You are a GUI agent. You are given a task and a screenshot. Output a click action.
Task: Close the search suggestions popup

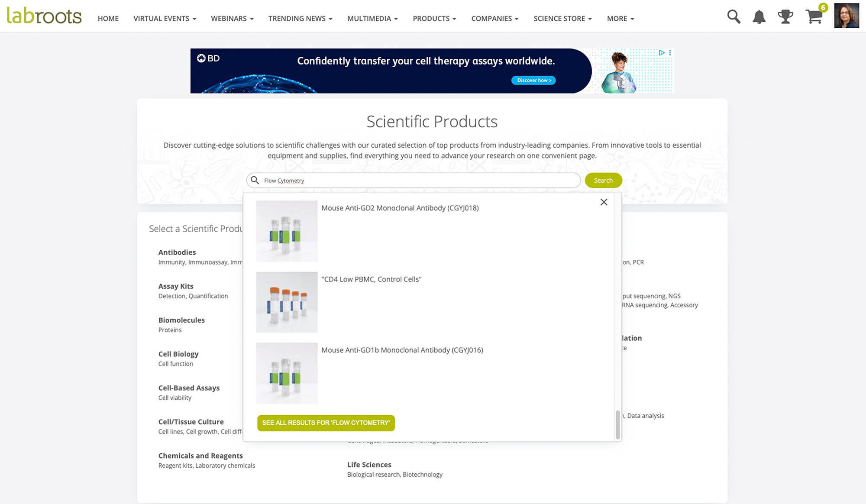604,202
